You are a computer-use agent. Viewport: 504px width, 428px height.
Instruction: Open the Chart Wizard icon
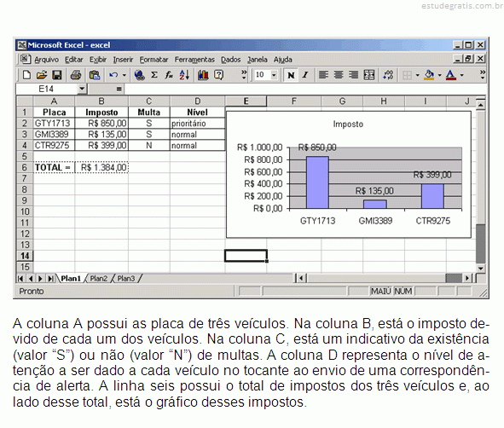coord(203,75)
